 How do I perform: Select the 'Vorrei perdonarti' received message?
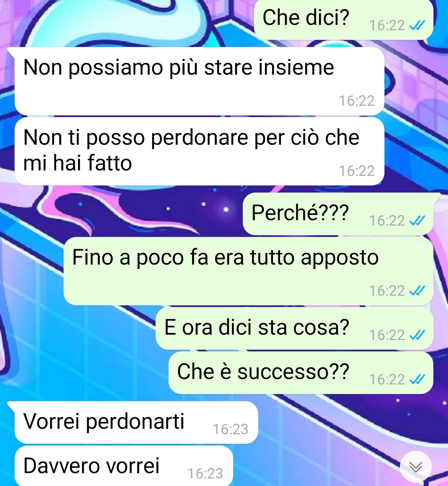pos(136,423)
